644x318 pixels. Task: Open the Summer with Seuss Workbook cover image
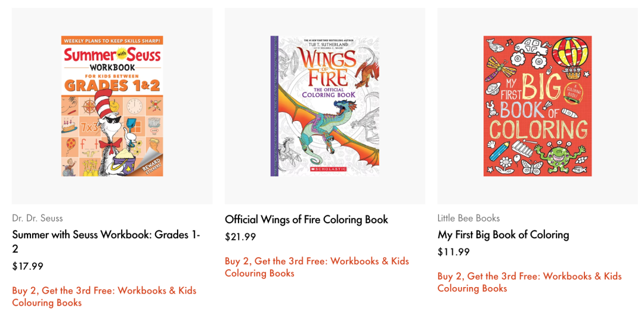click(x=112, y=106)
